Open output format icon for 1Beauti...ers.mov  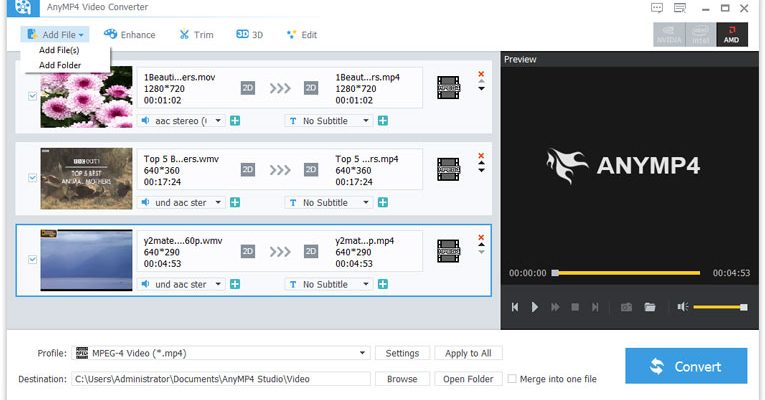click(x=448, y=88)
